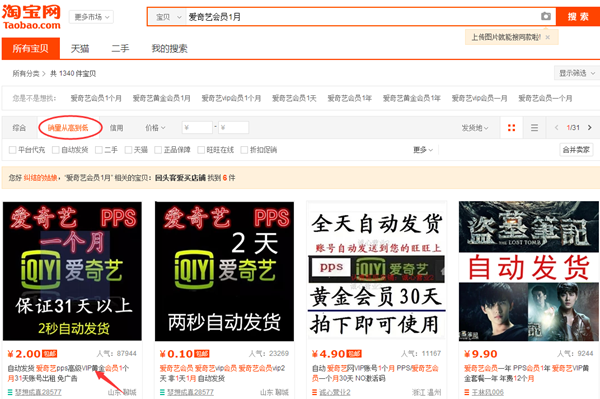
Task: Open the 宝贝 search type dropdown
Action: coord(168,17)
